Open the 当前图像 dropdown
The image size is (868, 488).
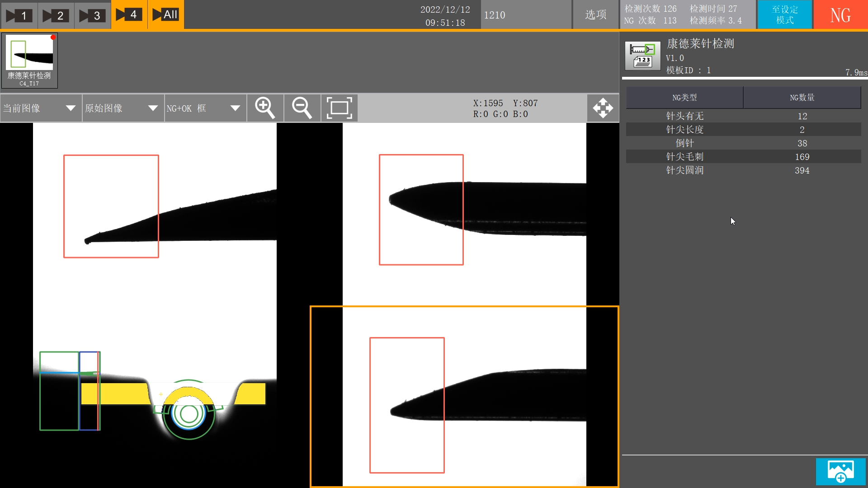click(x=41, y=108)
